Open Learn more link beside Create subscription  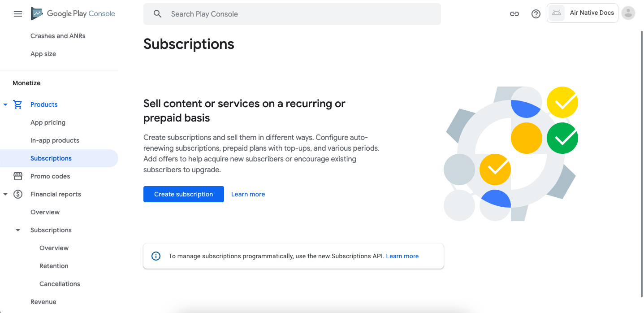(248, 194)
